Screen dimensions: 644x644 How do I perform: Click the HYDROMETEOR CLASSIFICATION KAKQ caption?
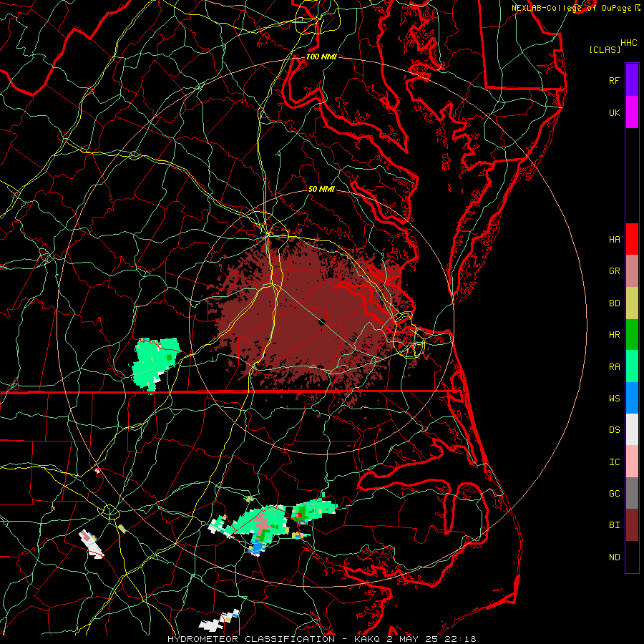(321, 639)
